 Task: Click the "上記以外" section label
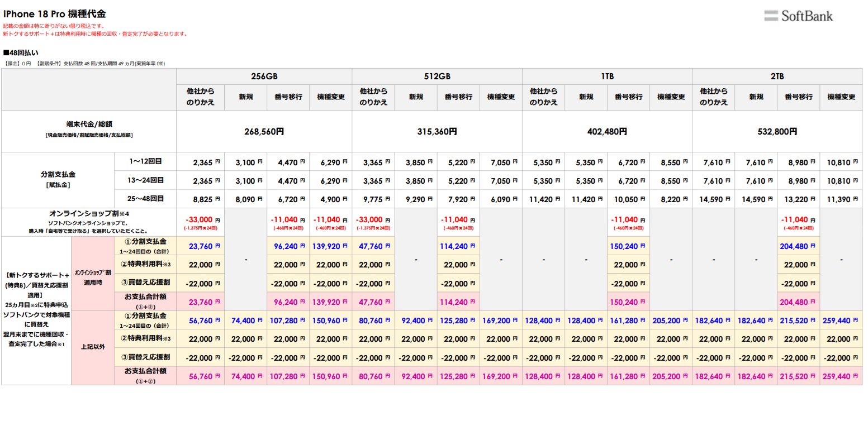[x=93, y=347]
